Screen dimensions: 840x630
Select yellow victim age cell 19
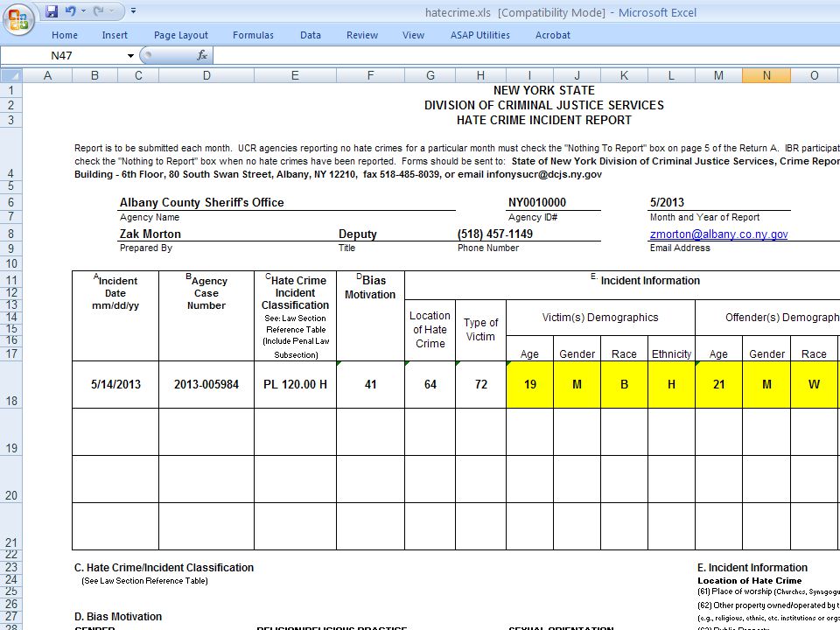coord(530,385)
